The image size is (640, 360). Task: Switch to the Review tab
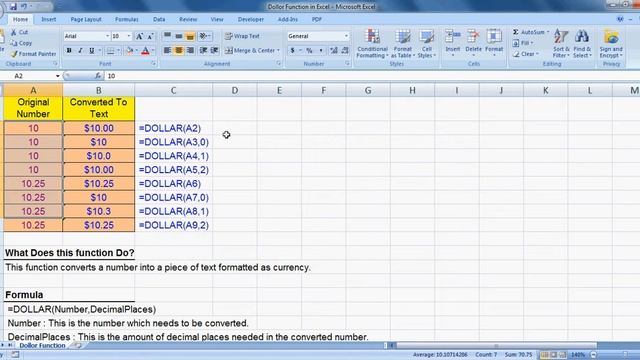pyautogui.click(x=188, y=19)
